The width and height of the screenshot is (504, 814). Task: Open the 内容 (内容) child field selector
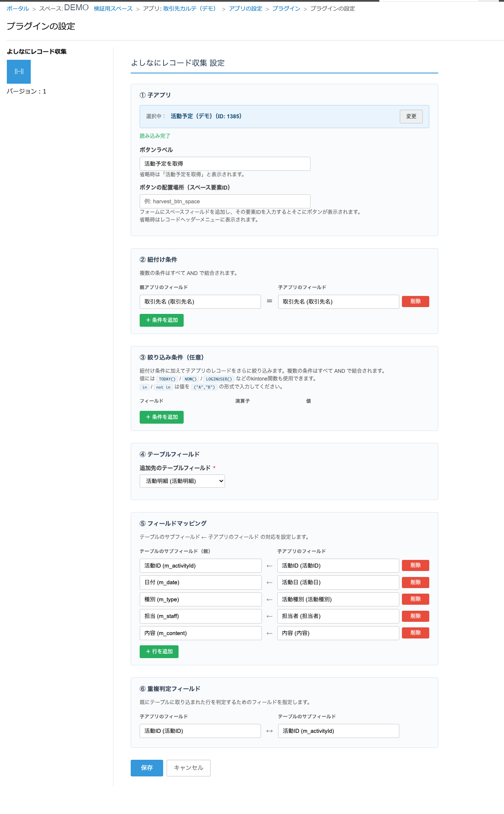pos(338,633)
